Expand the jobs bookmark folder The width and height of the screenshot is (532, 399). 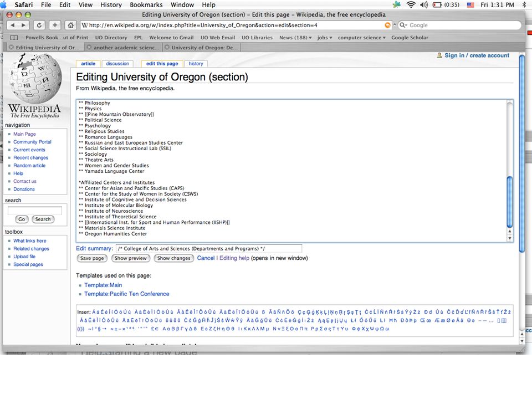tap(325, 38)
